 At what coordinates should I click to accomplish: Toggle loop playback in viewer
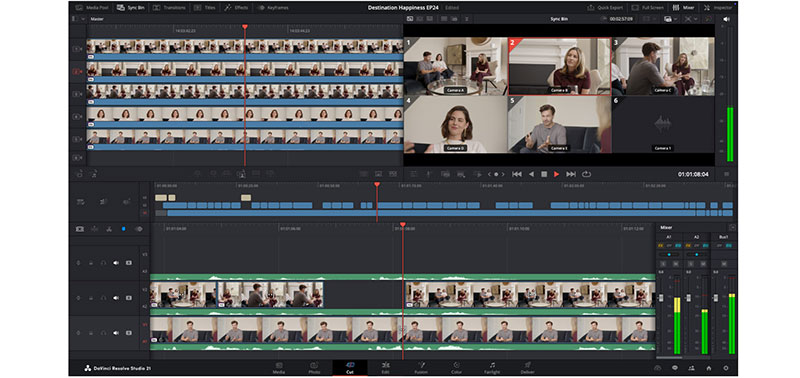586,174
